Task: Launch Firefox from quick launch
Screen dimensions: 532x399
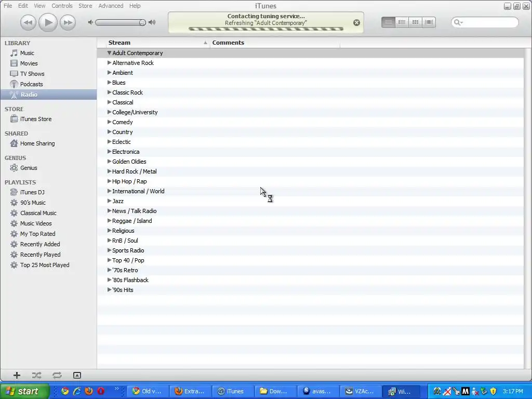Action: point(89,391)
